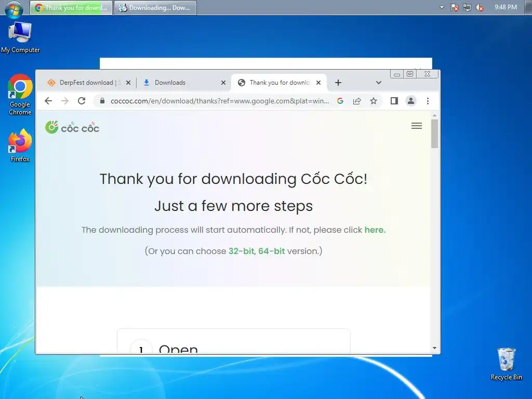Click the address bar URL
532x399 pixels.
(220, 101)
